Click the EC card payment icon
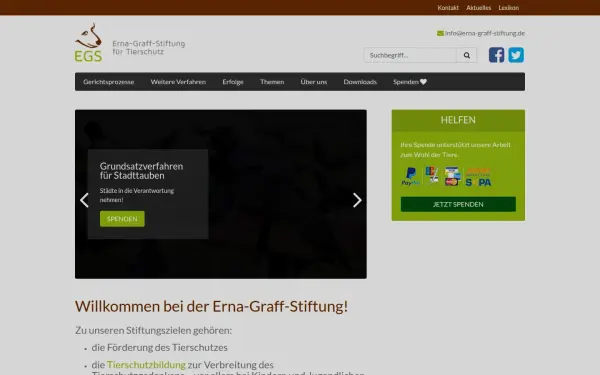 [x=432, y=175]
